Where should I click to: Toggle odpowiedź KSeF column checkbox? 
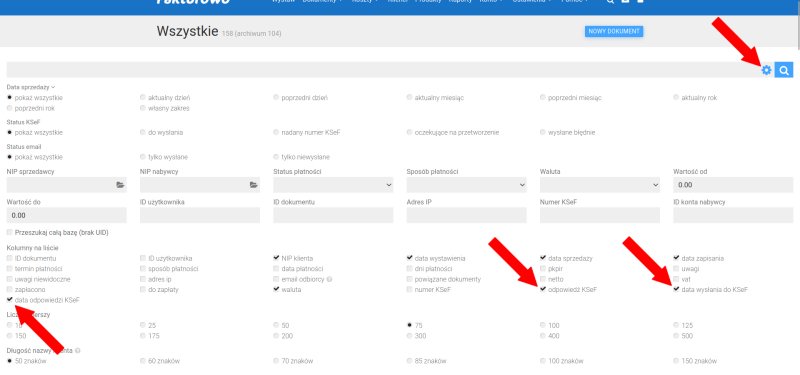pyautogui.click(x=543, y=289)
